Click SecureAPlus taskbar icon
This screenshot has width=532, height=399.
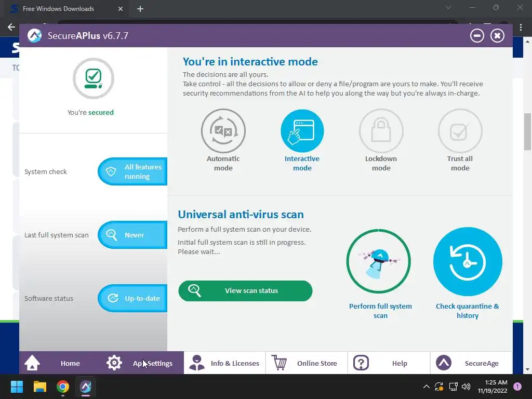point(86,387)
